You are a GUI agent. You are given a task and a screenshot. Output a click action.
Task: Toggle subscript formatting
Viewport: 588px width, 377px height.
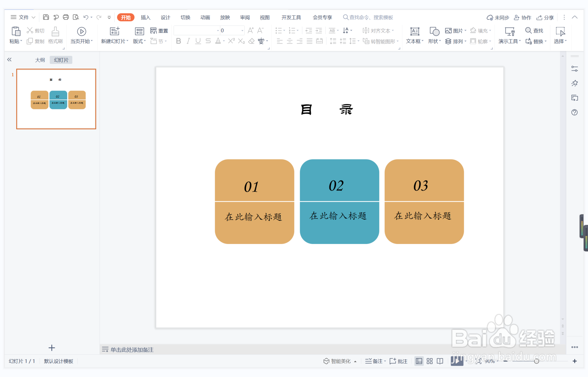[x=241, y=41]
